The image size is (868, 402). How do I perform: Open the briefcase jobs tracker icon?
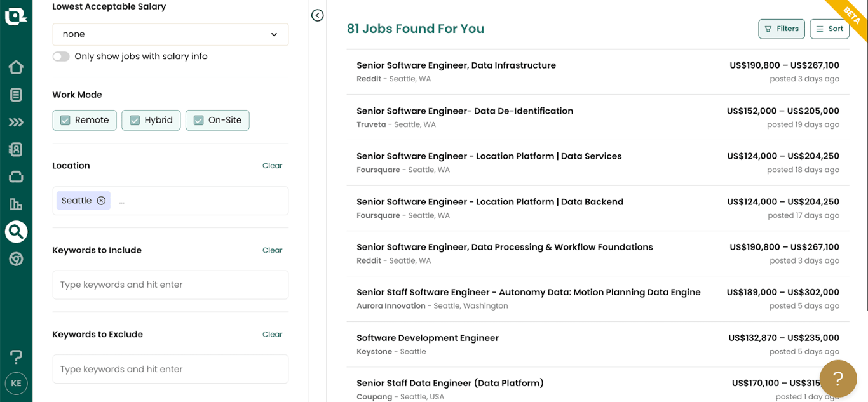(x=16, y=177)
